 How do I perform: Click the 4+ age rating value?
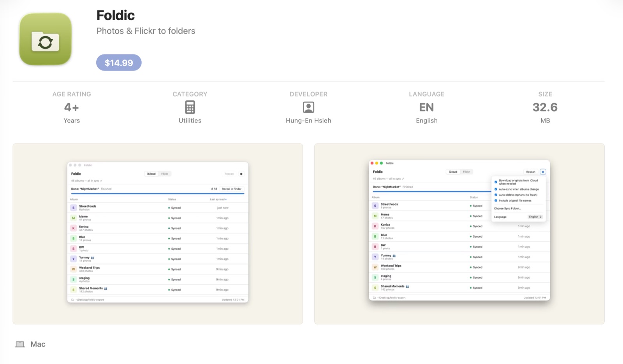click(x=72, y=107)
